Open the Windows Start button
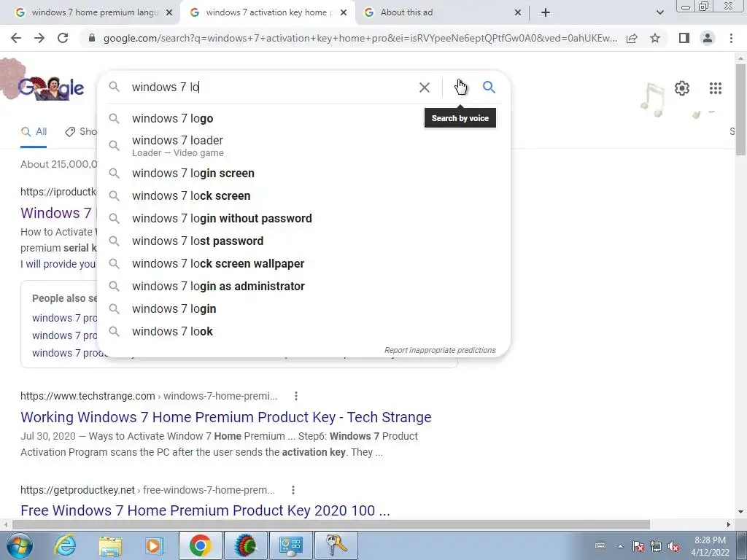Viewport: 747px width, 560px height. (x=19, y=545)
